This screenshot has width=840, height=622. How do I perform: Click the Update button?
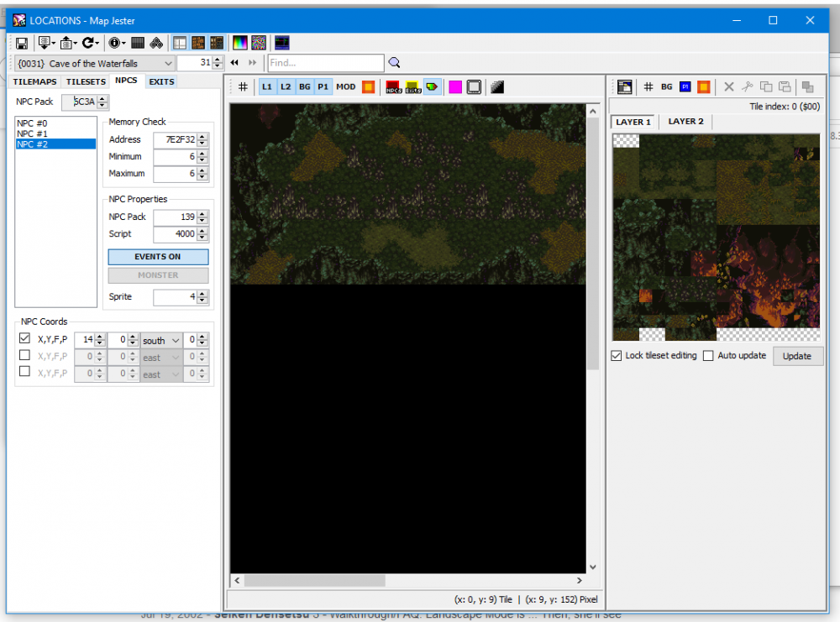[797, 356]
